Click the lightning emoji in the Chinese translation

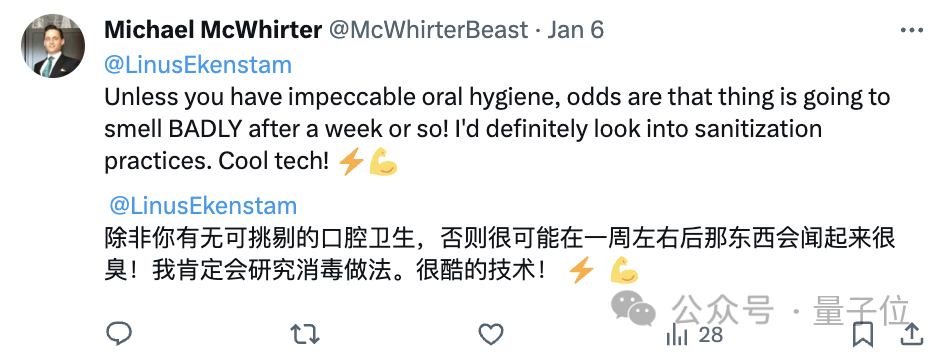tap(581, 270)
